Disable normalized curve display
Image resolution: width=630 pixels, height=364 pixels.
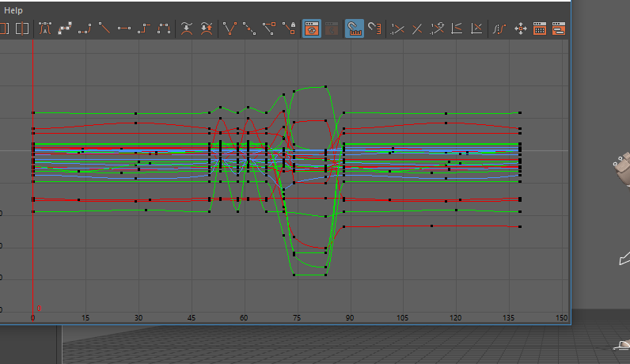click(417, 28)
